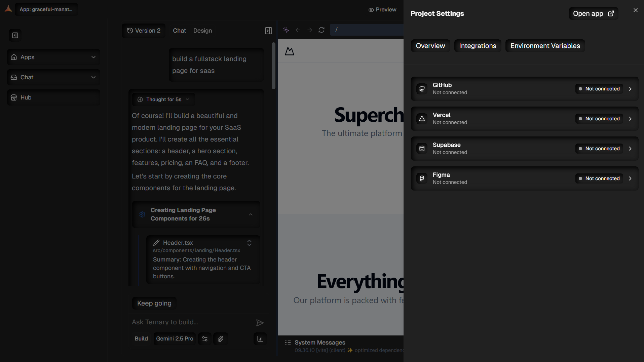Viewport: 644px width, 362px height.
Task: Select the Chat tab
Action: 180,31
